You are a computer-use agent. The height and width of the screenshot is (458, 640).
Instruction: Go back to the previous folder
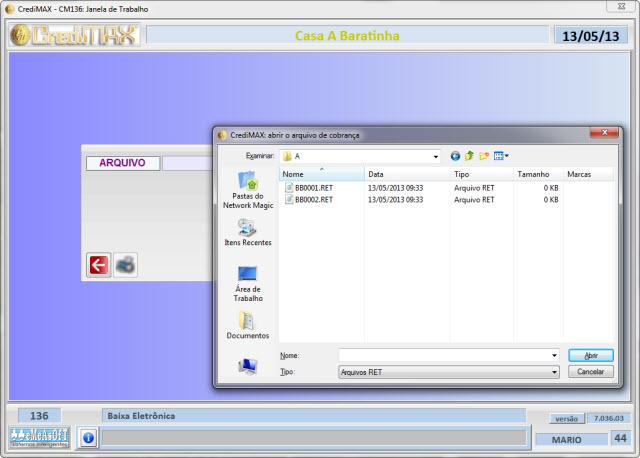click(456, 156)
